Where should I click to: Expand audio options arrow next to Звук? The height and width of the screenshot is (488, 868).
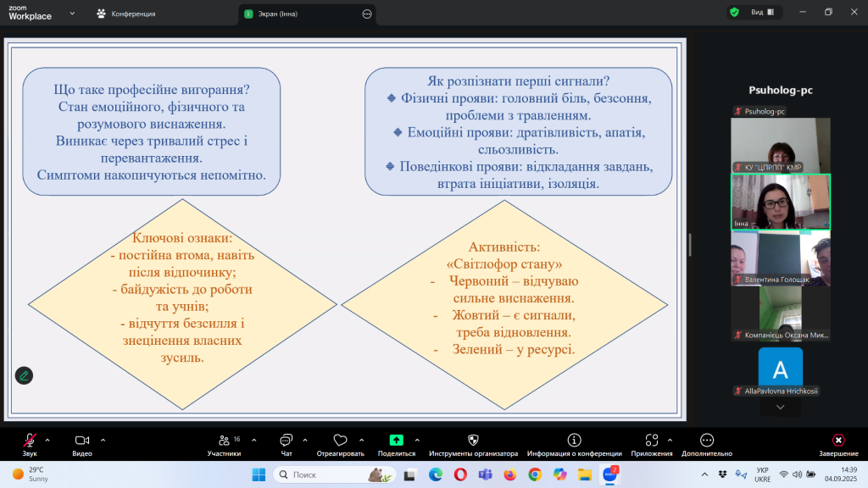47,441
